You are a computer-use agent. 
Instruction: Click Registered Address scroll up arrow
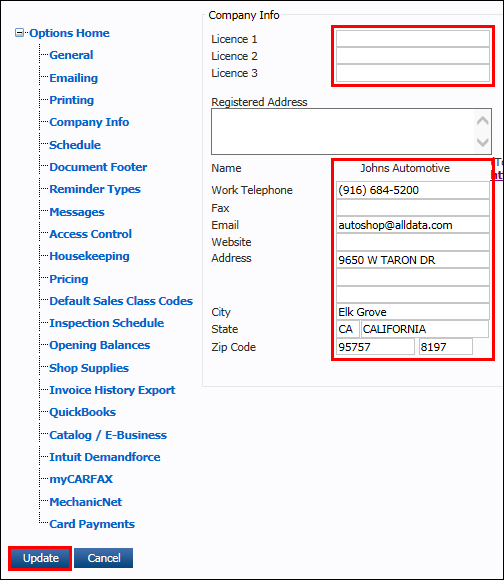click(x=483, y=121)
